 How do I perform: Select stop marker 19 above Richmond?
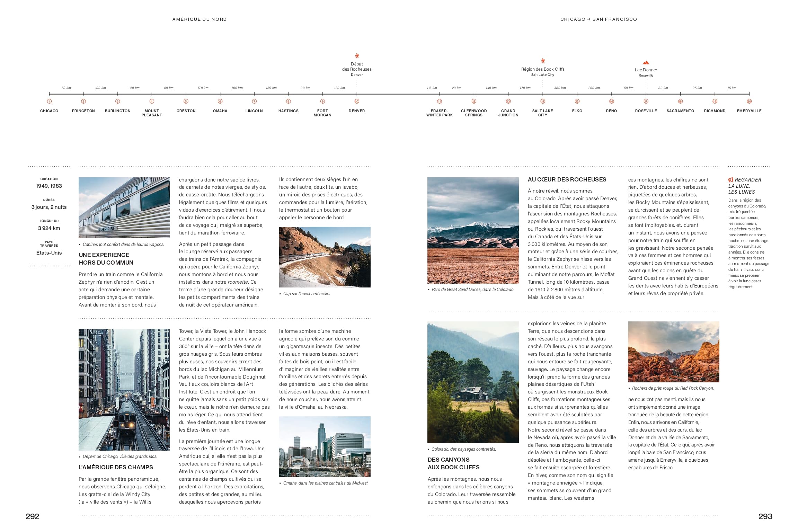click(x=715, y=101)
